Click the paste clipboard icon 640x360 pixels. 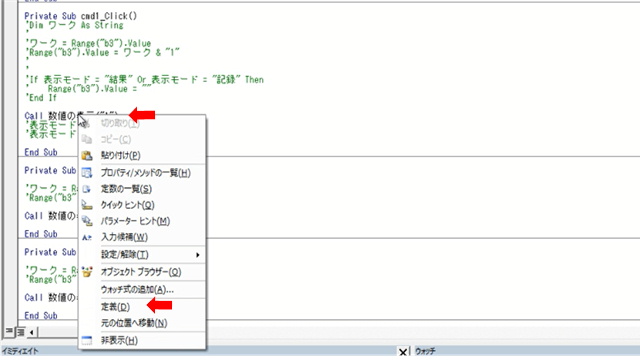pos(87,156)
